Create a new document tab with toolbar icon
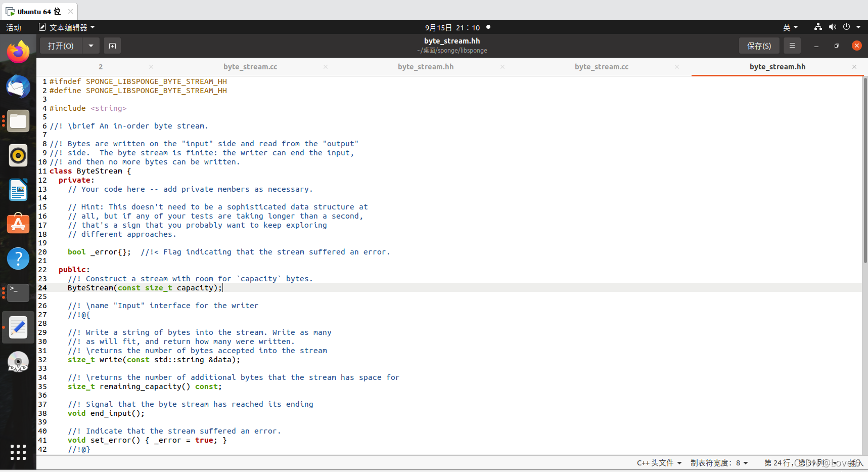Image resolution: width=868 pixels, height=472 pixels. (x=112, y=46)
